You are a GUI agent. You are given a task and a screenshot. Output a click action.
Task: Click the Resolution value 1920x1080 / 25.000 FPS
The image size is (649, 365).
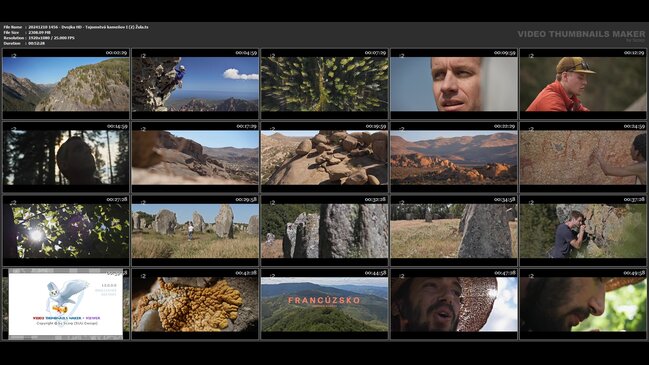[52, 38]
